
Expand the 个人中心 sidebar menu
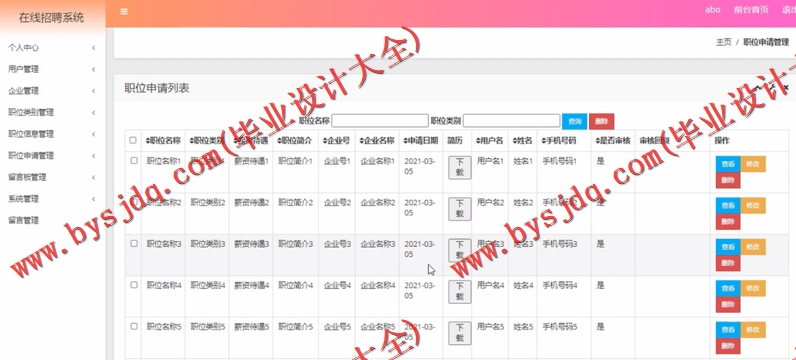53,48
